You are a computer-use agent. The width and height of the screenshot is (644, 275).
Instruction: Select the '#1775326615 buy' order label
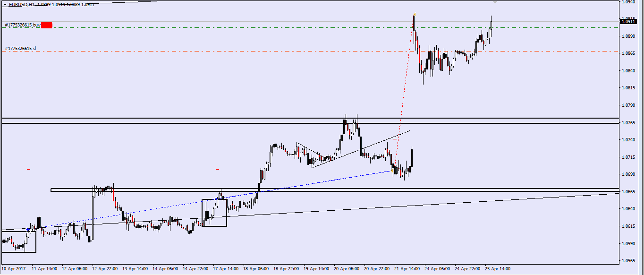coord(23,25)
